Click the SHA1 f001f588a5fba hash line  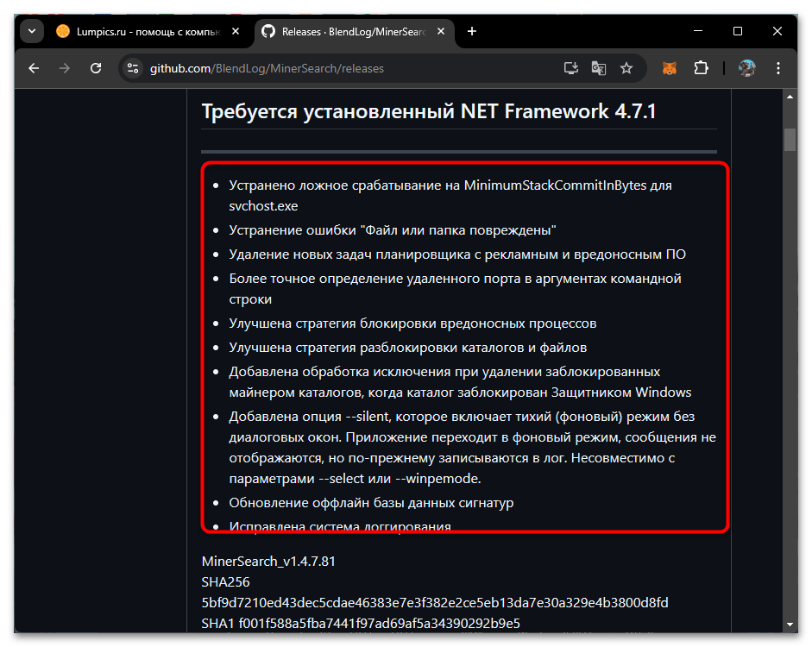coord(361,624)
